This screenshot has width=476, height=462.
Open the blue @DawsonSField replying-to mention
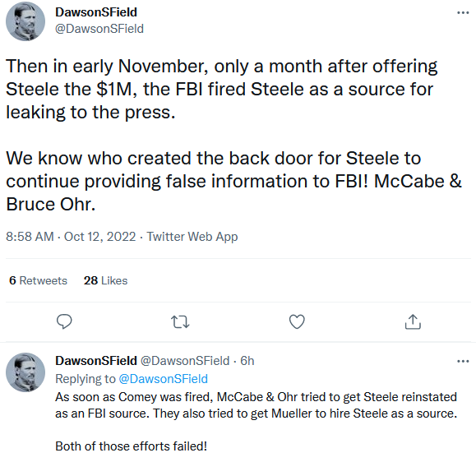click(x=164, y=379)
